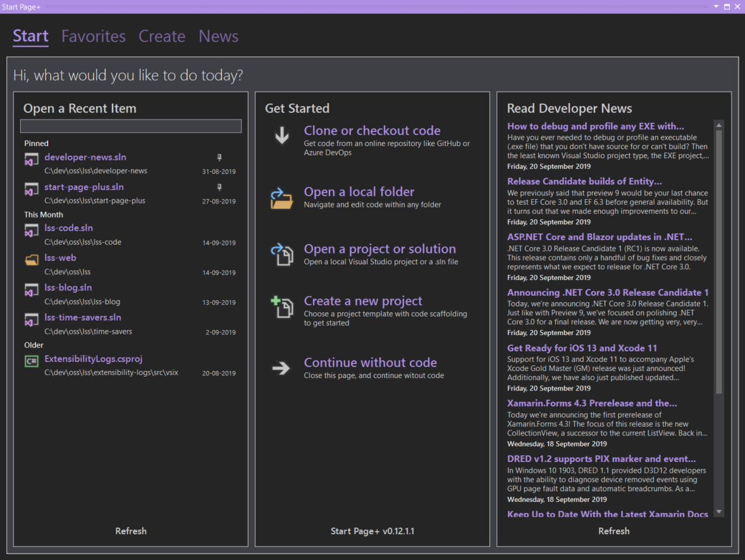
Task: Switch to the Create tab
Action: [162, 36]
